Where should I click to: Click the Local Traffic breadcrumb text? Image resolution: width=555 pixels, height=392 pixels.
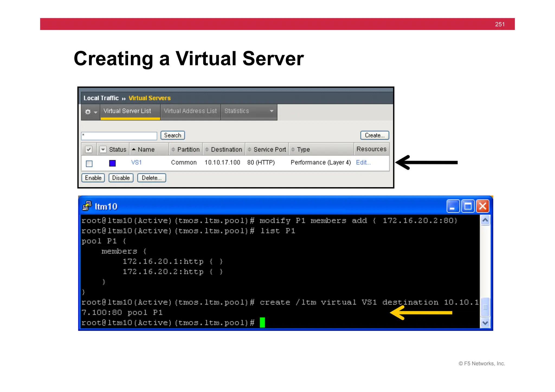(101, 98)
